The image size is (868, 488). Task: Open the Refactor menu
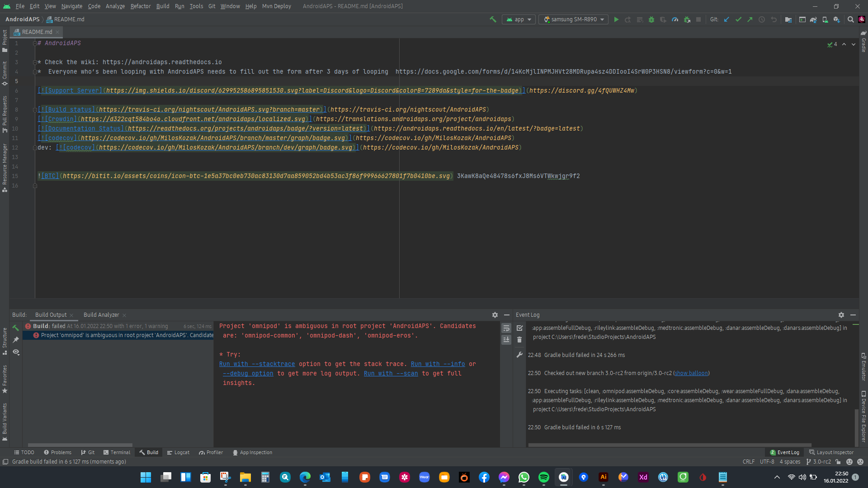[140, 6]
